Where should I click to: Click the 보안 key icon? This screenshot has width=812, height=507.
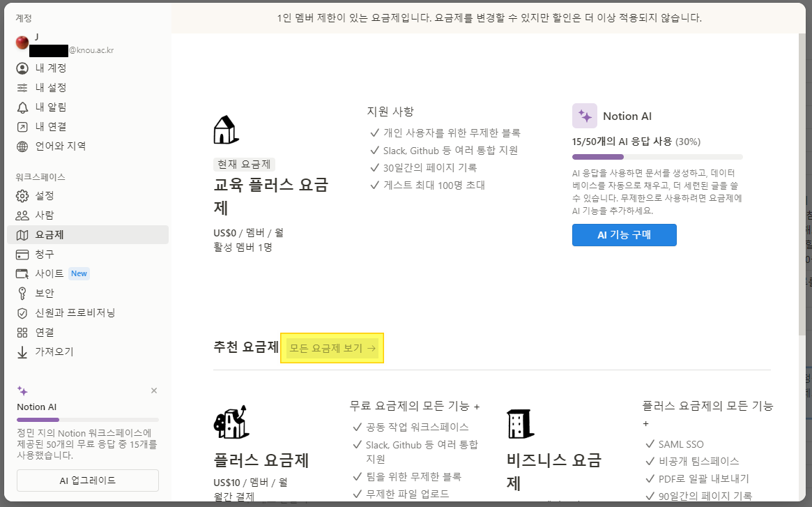[x=22, y=294]
